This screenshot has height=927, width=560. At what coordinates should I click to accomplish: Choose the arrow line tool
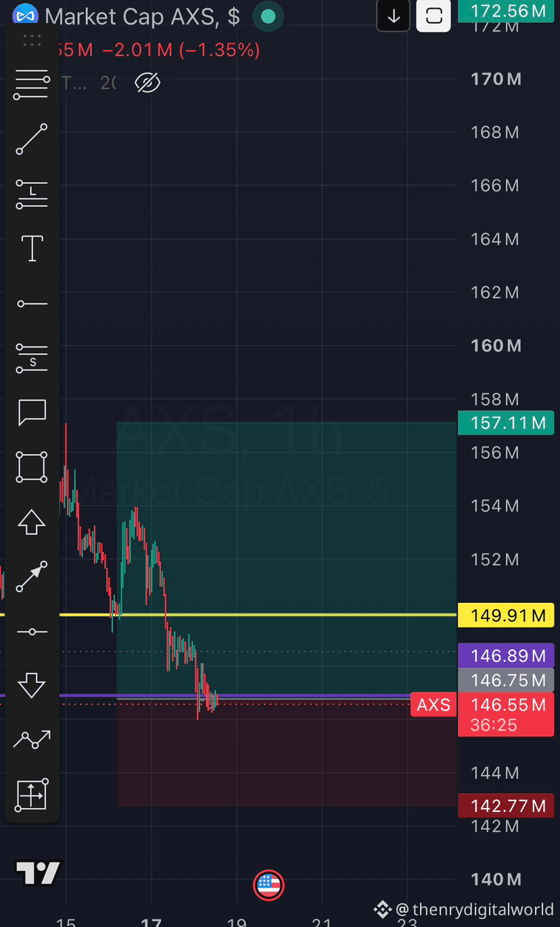point(32,576)
